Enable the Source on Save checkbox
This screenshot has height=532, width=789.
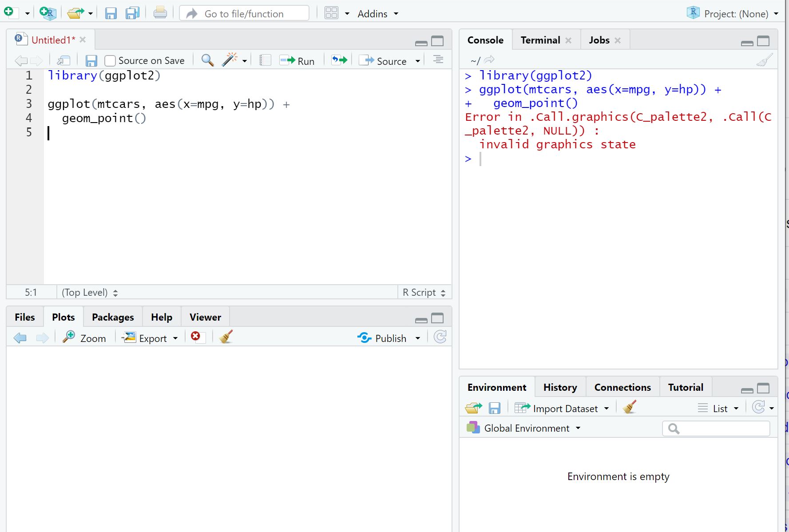pyautogui.click(x=110, y=61)
